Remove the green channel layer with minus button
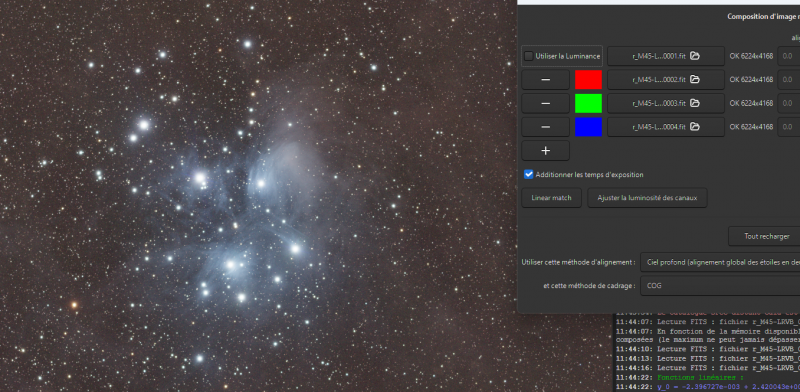This screenshot has height=392, width=800. click(x=545, y=103)
